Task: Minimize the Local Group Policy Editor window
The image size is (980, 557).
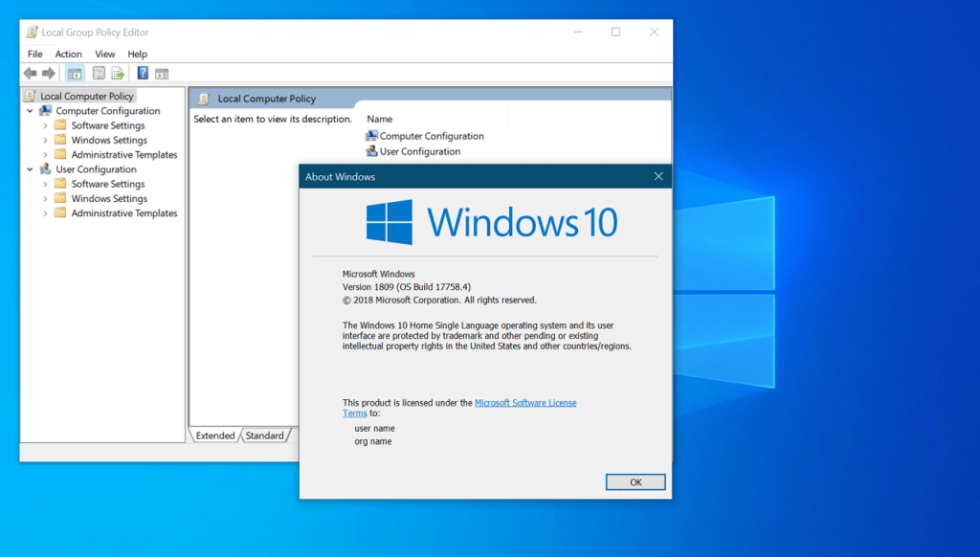Action: point(578,32)
